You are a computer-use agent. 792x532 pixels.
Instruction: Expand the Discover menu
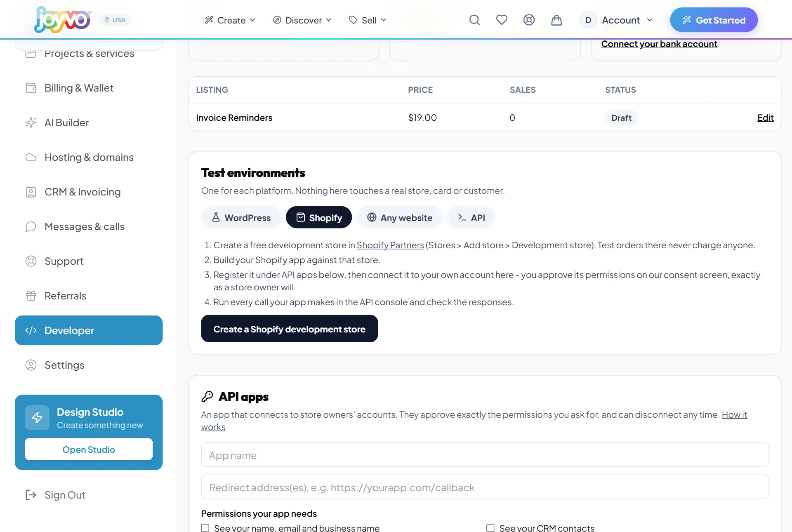click(x=302, y=20)
